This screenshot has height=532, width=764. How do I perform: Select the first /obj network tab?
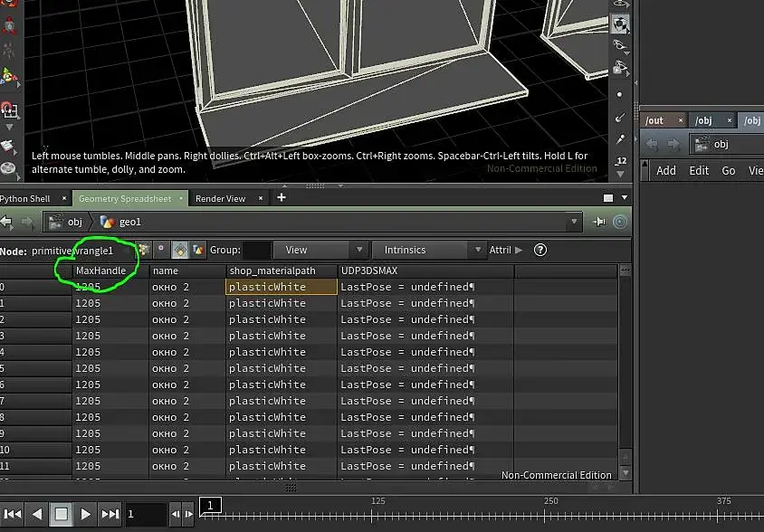click(x=703, y=120)
